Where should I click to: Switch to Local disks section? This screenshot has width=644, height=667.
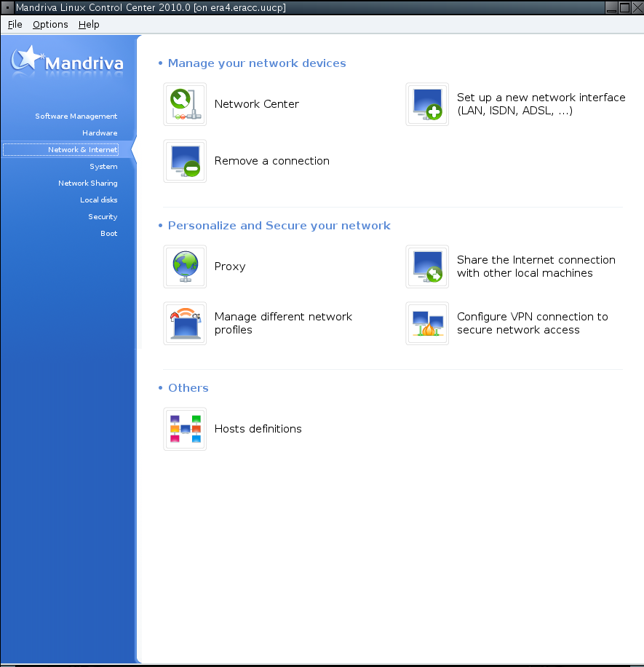99,200
